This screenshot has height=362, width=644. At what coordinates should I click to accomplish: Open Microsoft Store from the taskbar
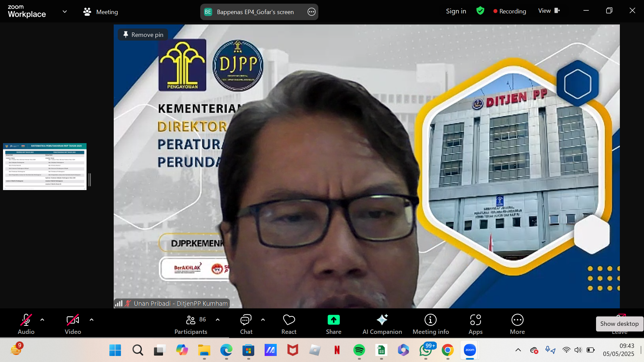248,350
